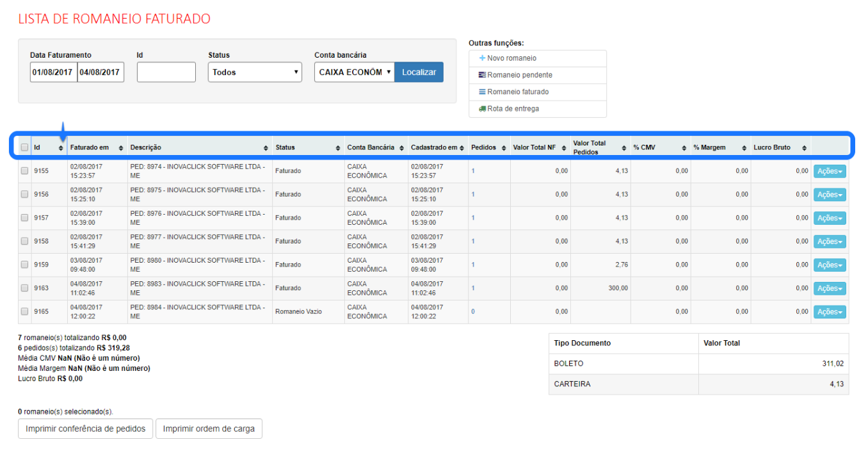Click the Romaneio pendente list icon
868x451 pixels.
(482, 75)
